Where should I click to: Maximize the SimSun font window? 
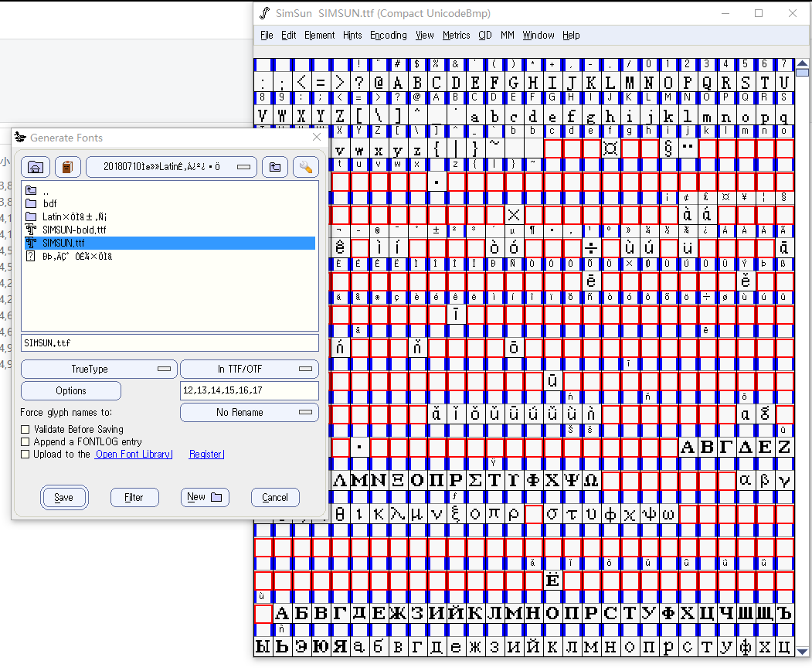(759, 13)
